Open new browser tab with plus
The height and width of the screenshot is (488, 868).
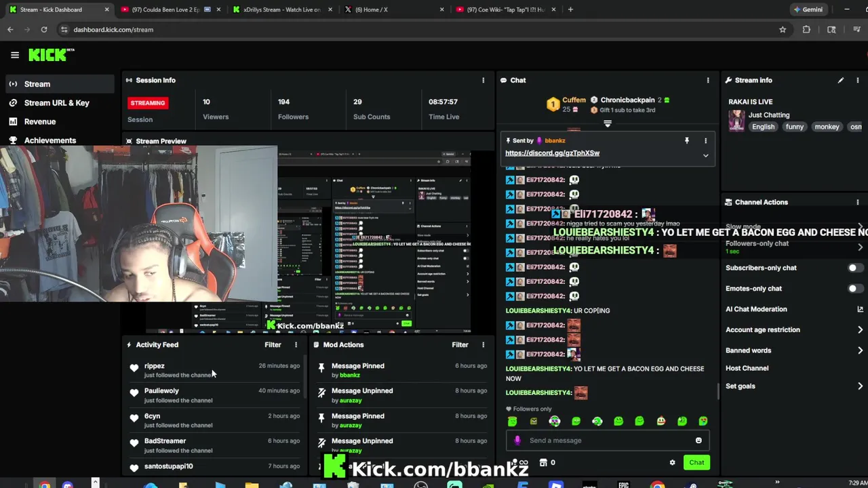coord(570,9)
